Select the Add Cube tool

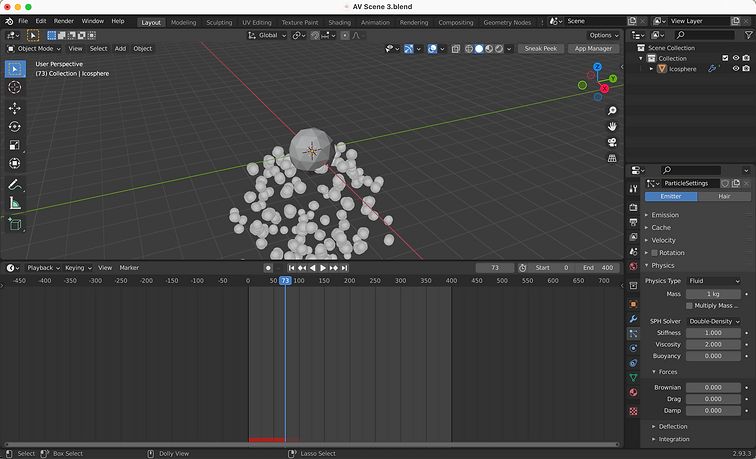(x=15, y=224)
